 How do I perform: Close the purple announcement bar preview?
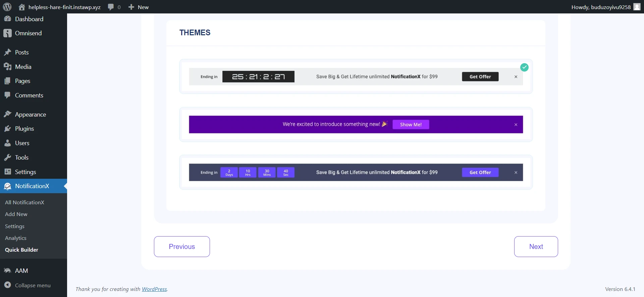click(x=516, y=125)
